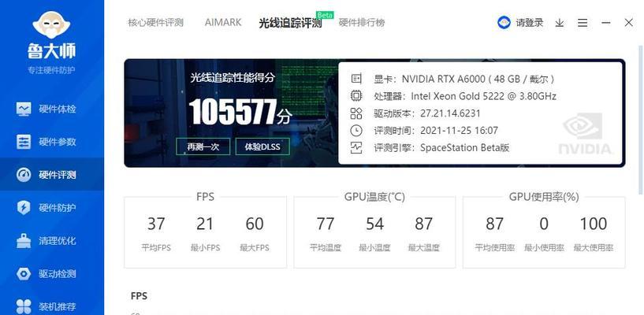The height and width of the screenshot is (315, 644).
Task: Open 硬件防护 shield icon in sidebar
Action: pos(24,208)
